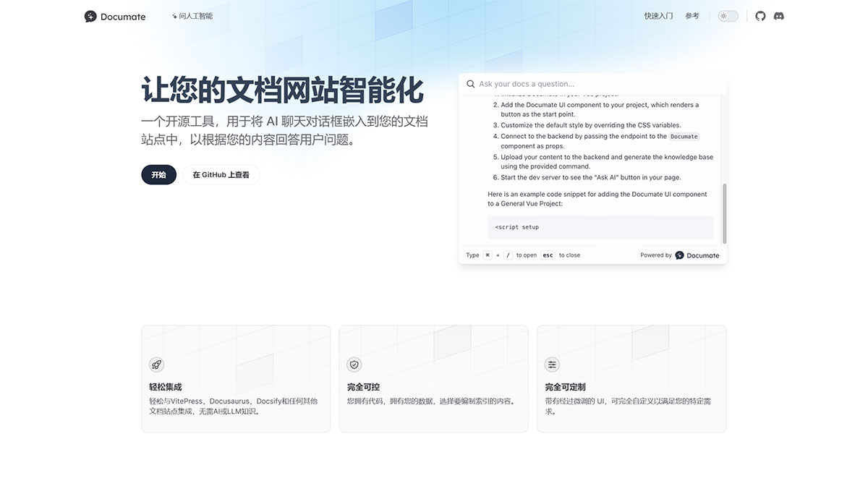868x486 pixels.
Task: Click the shield icon on the 完全可控 card
Action: tap(354, 364)
